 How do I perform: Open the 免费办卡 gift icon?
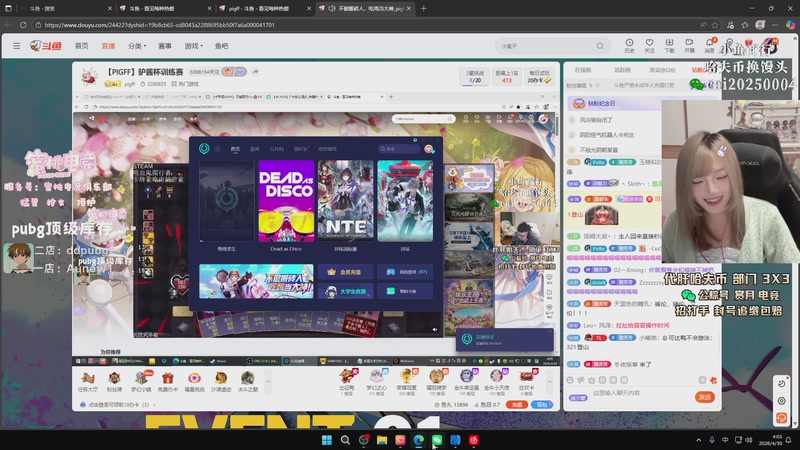click(167, 382)
